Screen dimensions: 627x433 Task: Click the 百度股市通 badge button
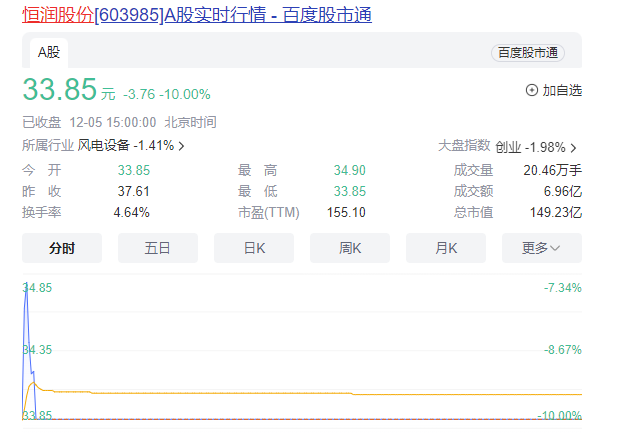(527, 52)
